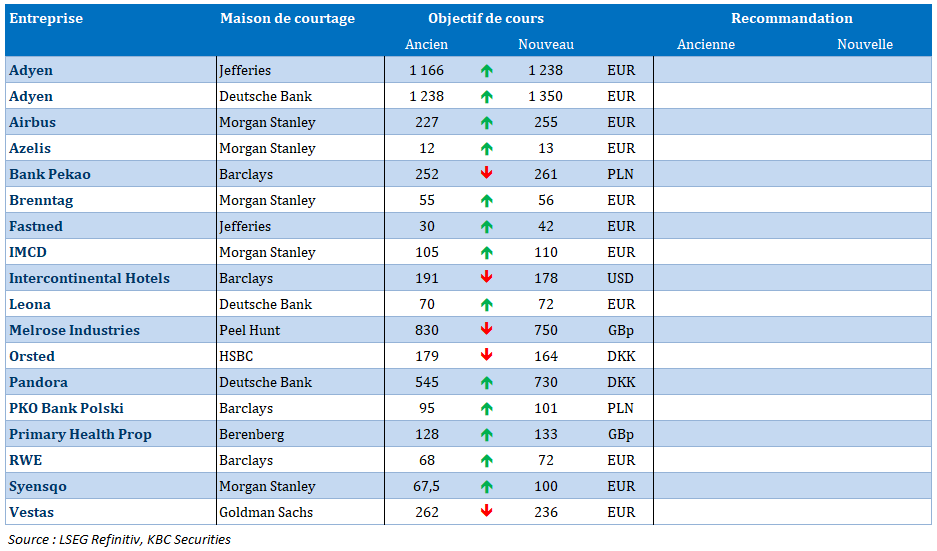Click the old target value 830
The height and width of the screenshot is (551, 937).
(x=427, y=330)
